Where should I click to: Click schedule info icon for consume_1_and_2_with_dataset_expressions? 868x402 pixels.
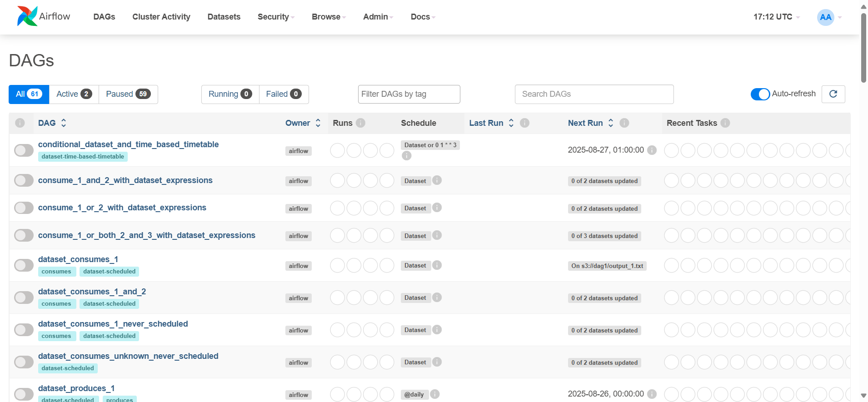tap(437, 180)
